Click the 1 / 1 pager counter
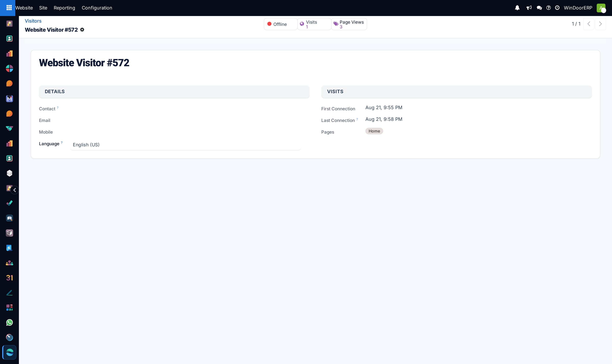The width and height of the screenshot is (612, 364). 576,24
